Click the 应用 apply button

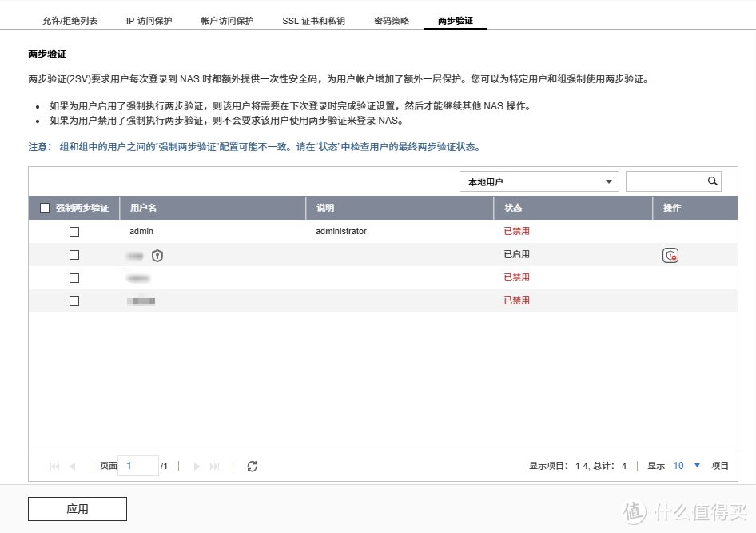click(78, 509)
